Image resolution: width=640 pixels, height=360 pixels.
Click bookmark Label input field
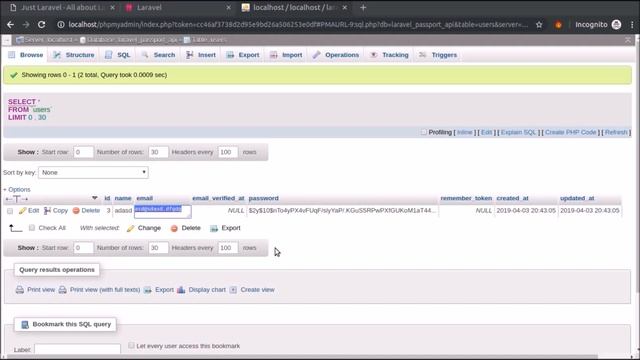[78, 349]
